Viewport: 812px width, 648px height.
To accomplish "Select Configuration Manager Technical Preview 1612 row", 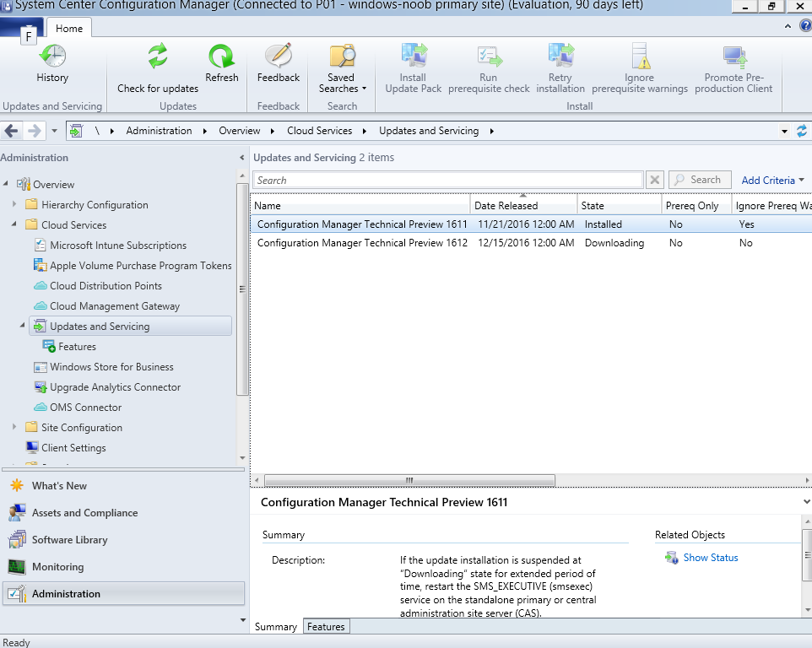I will pyautogui.click(x=531, y=243).
